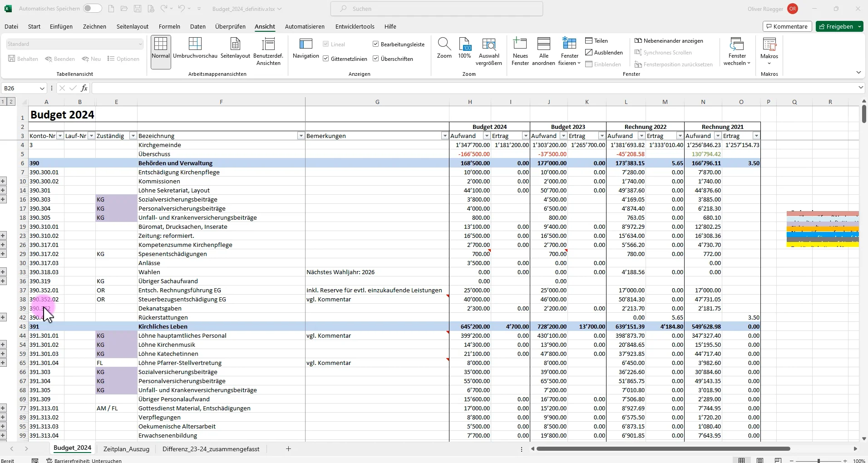Open the Zoom dialog magnifier

(x=444, y=49)
